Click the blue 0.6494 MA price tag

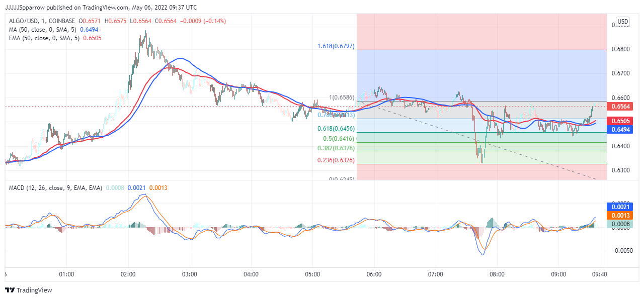coord(620,130)
